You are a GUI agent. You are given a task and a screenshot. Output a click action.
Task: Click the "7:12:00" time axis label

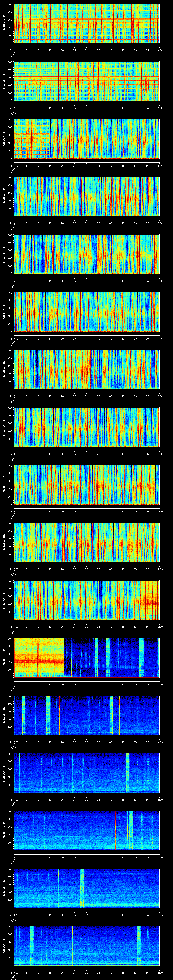[x=14, y=684]
